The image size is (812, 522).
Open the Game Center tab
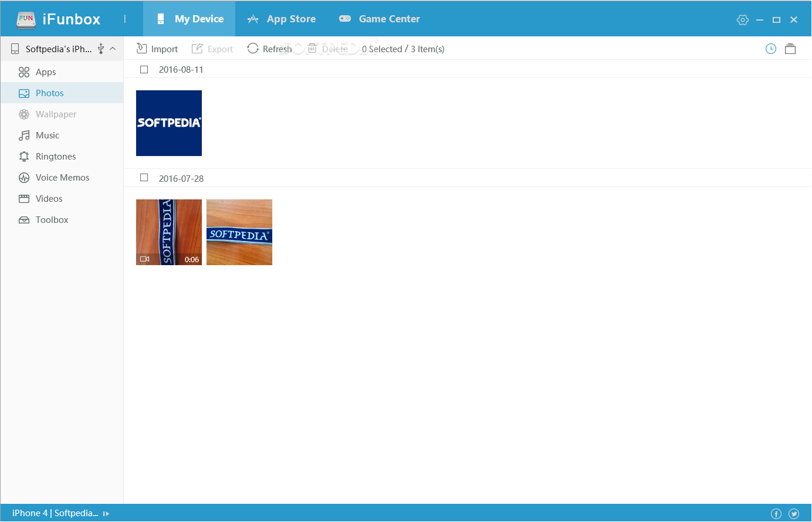click(x=380, y=19)
